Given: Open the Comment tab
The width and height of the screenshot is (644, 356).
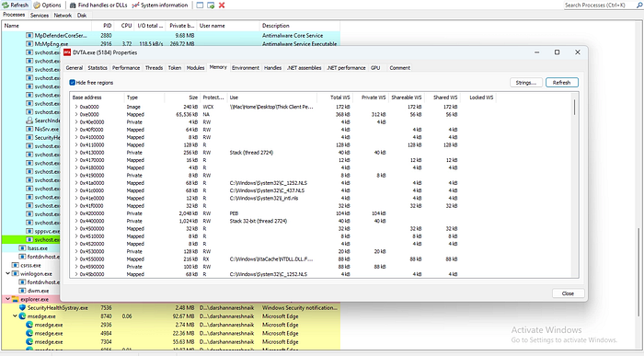Looking at the screenshot, I should coord(399,68).
